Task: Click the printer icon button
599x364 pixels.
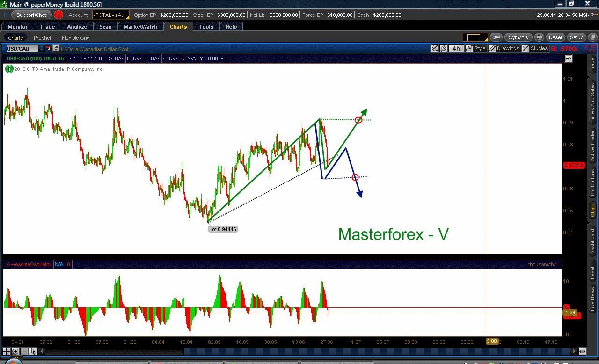Action: click(539, 37)
